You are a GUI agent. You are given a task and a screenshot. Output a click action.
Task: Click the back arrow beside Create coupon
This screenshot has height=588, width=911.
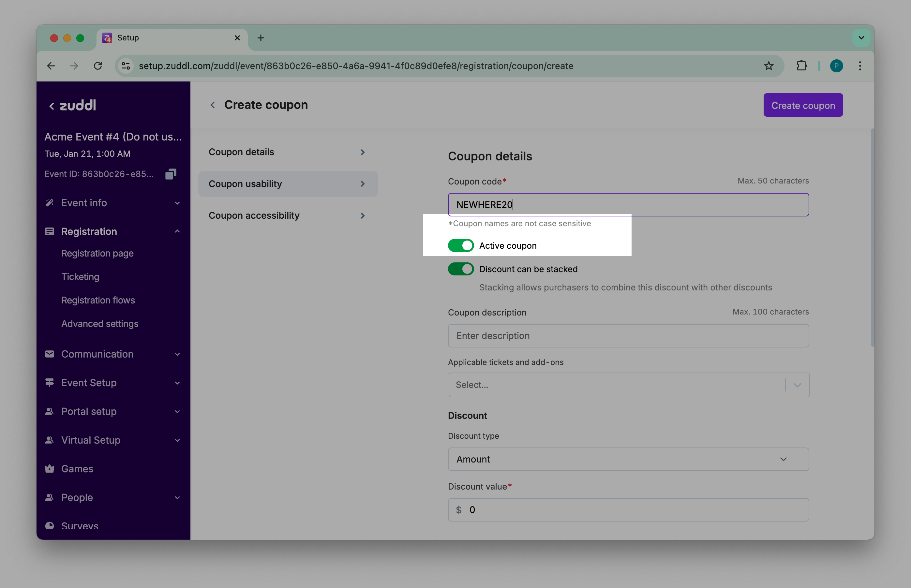(213, 105)
